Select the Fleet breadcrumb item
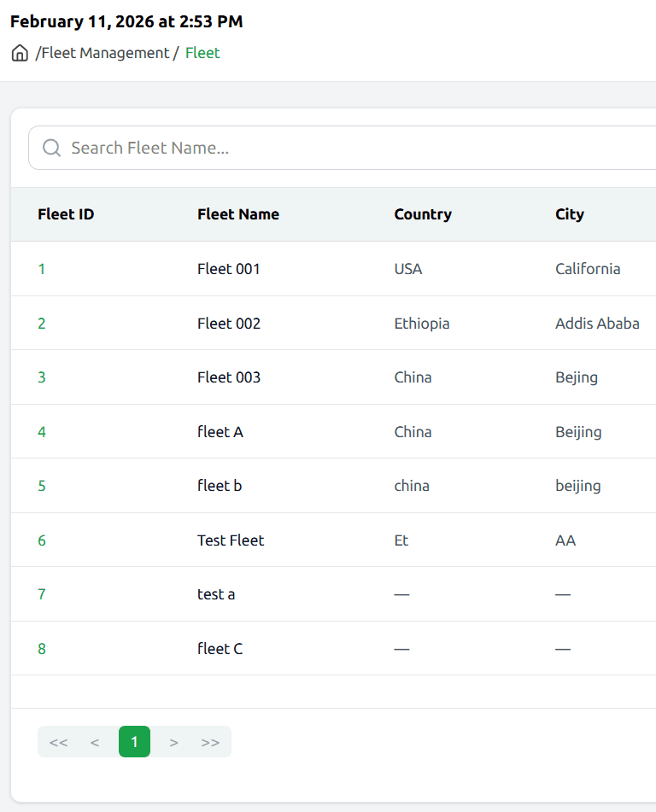This screenshot has width=656, height=812. (202, 53)
